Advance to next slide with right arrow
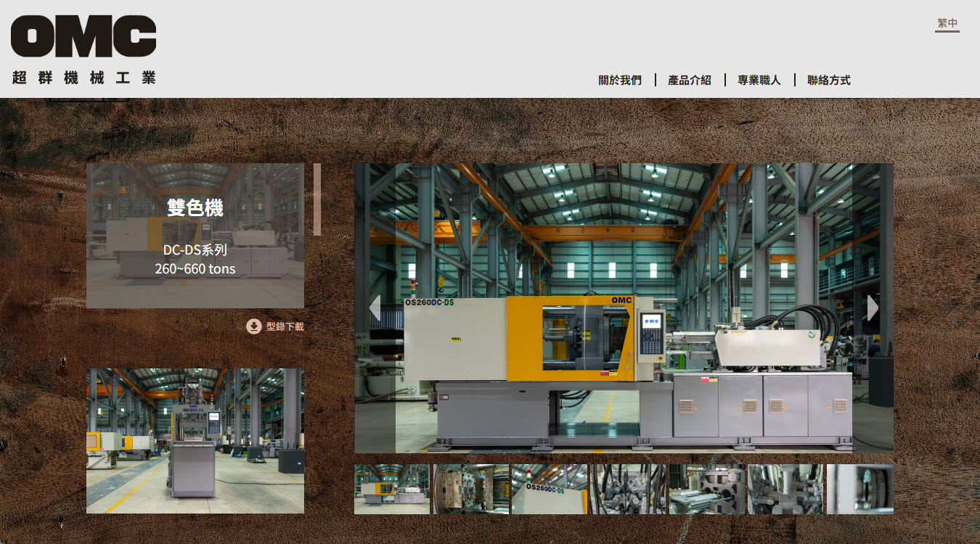 click(873, 308)
